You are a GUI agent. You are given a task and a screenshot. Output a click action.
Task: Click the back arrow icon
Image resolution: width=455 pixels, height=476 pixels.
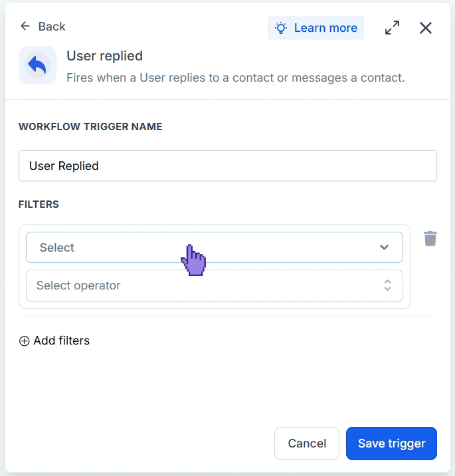click(x=25, y=26)
